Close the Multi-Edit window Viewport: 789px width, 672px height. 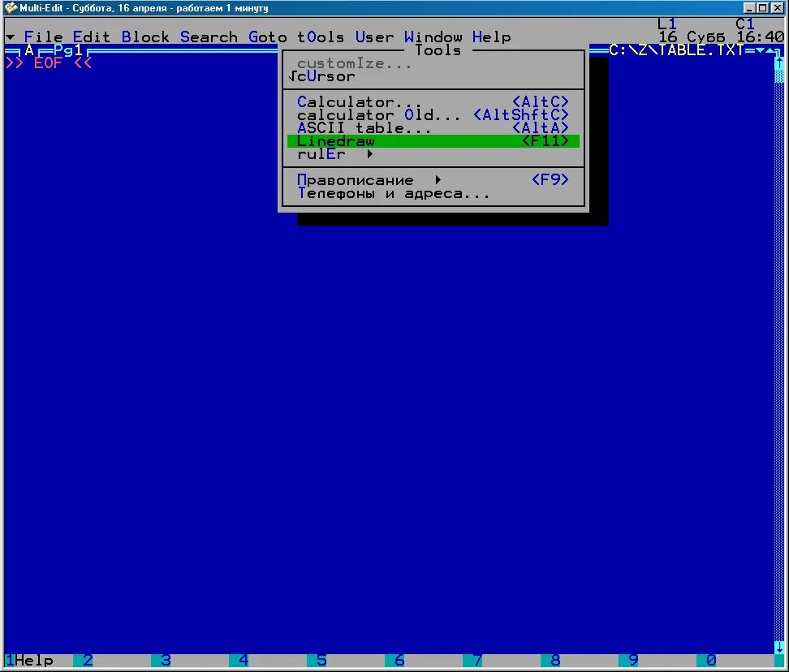coord(778,8)
